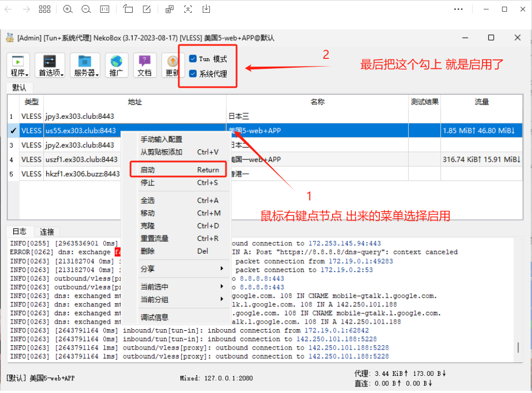Expand the 服务器 server dropdown
The image size is (532, 393).
(x=85, y=65)
